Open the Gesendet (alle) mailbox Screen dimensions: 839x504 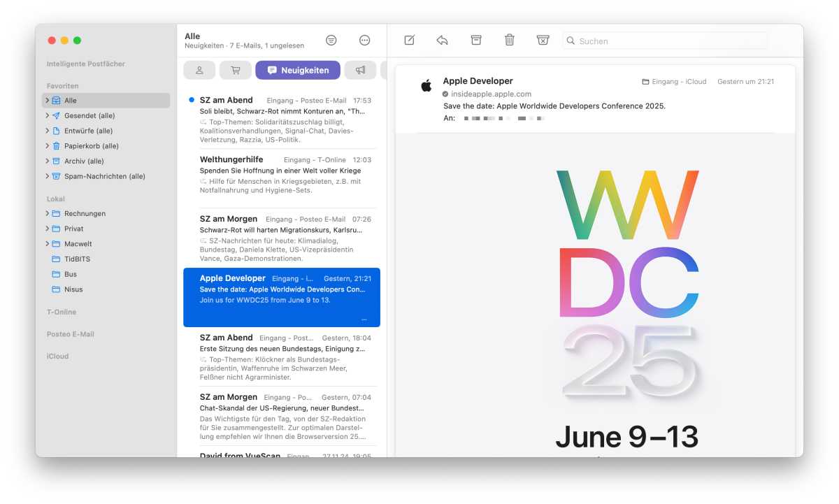(106, 115)
